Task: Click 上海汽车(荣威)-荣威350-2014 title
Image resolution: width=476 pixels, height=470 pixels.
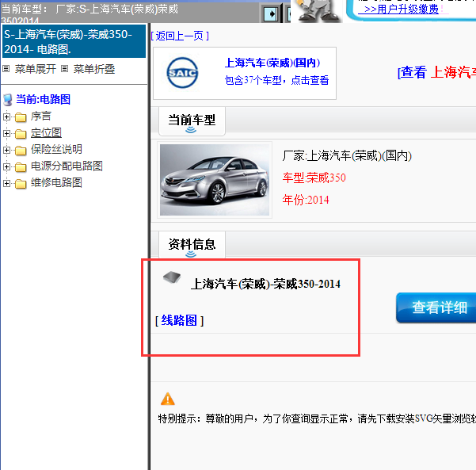Action: pyautogui.click(x=265, y=284)
